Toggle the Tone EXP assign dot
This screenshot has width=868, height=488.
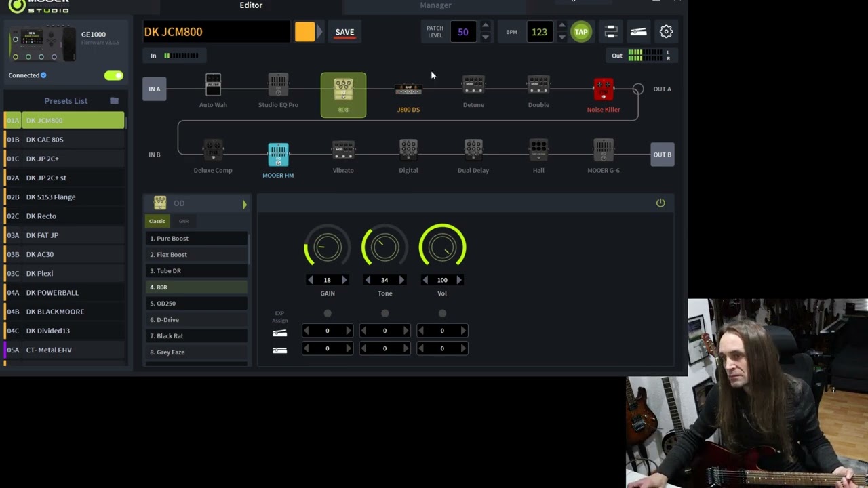385,313
